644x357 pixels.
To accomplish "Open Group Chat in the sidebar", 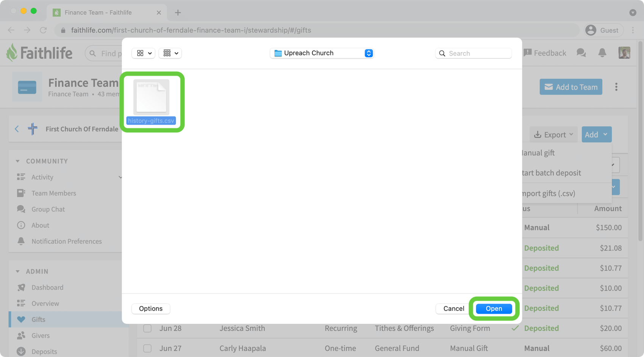I will pyautogui.click(x=48, y=209).
